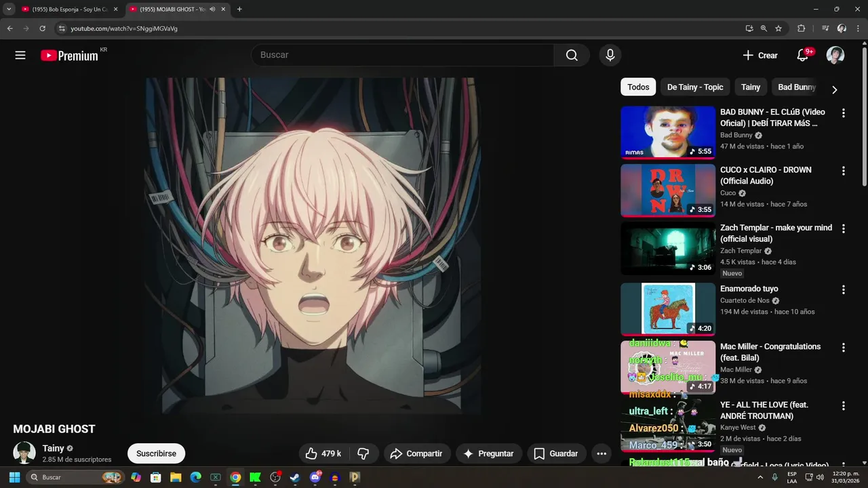Viewport: 868px width, 488px height.
Task: Click the Guardar button
Action: (556, 453)
